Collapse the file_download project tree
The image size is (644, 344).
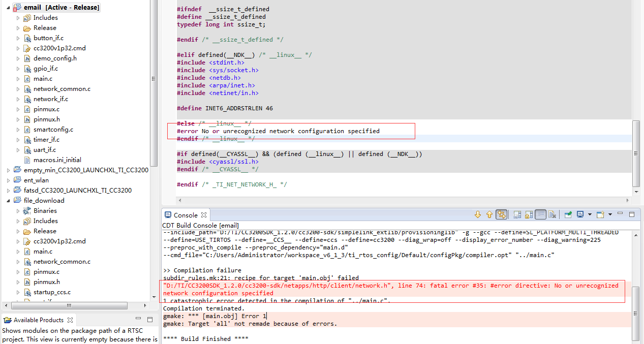[x=8, y=201]
